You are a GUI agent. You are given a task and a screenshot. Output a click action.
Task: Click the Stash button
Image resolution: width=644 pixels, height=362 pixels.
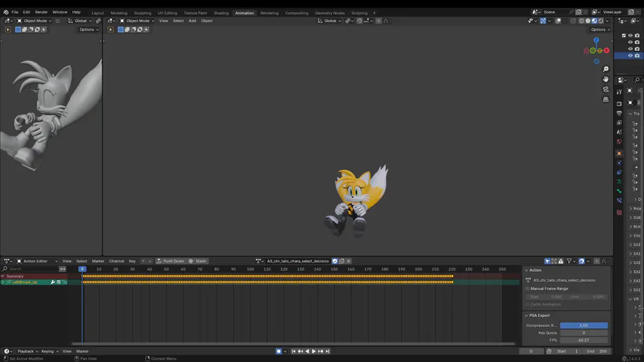click(197, 261)
